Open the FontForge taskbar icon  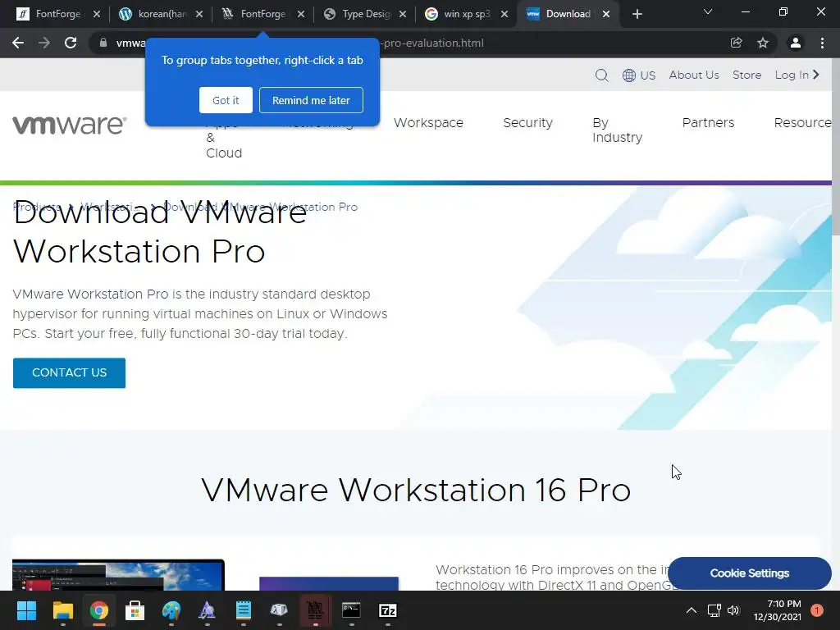(315, 610)
